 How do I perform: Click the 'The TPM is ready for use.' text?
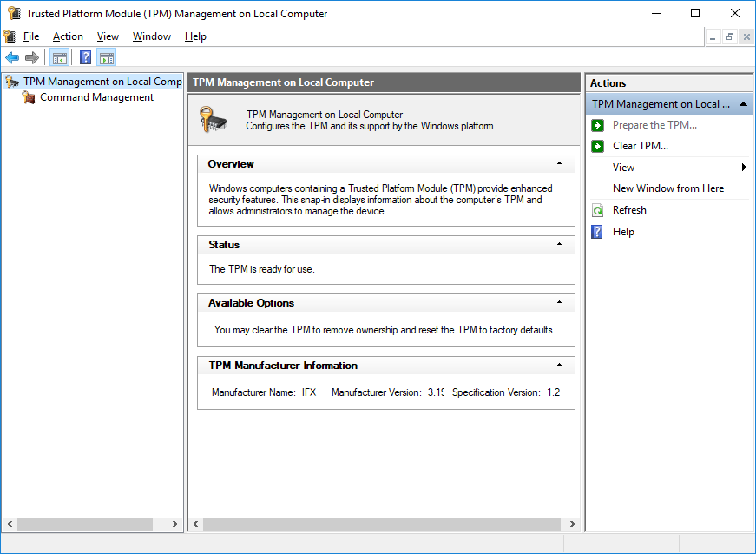coord(261,269)
